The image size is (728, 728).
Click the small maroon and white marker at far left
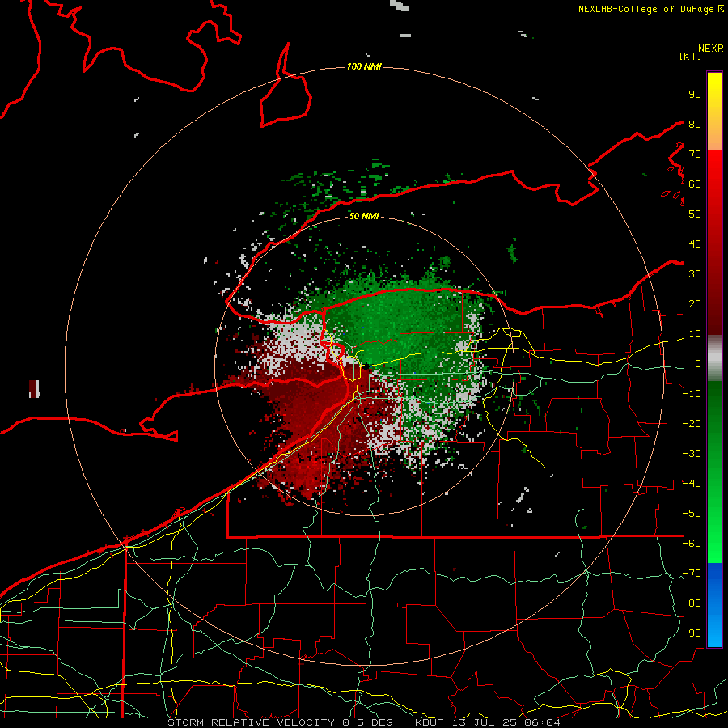point(34,389)
